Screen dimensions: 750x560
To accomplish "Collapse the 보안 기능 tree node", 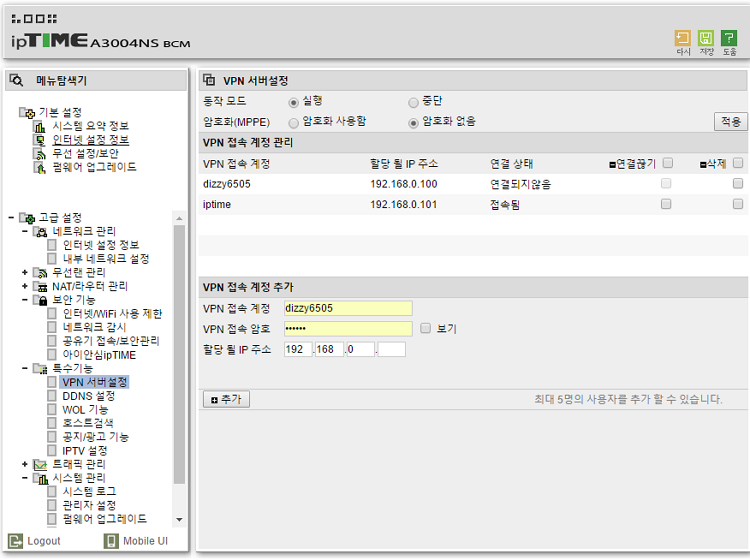I will pos(24,300).
